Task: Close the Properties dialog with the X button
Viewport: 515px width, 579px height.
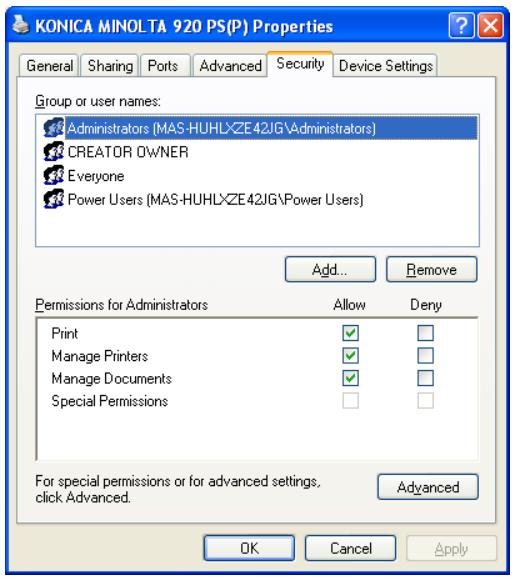Action: click(x=490, y=25)
